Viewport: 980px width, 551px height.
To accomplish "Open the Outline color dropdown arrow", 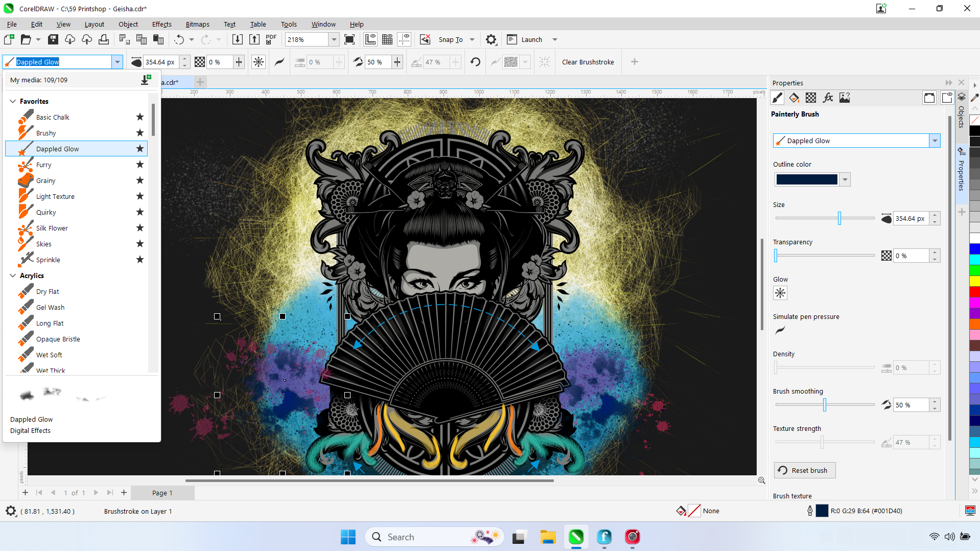I will pyautogui.click(x=845, y=179).
